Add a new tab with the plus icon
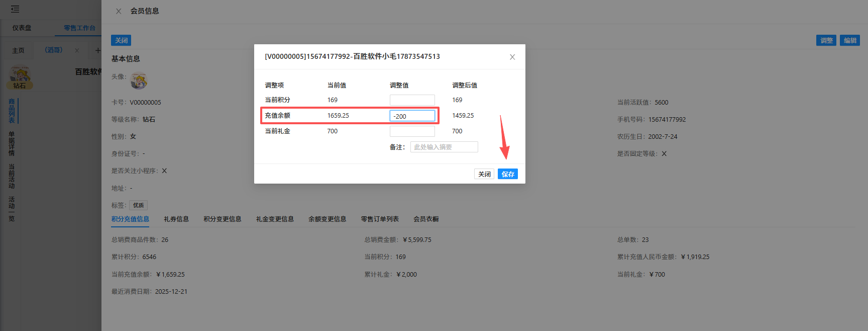 pos(97,50)
